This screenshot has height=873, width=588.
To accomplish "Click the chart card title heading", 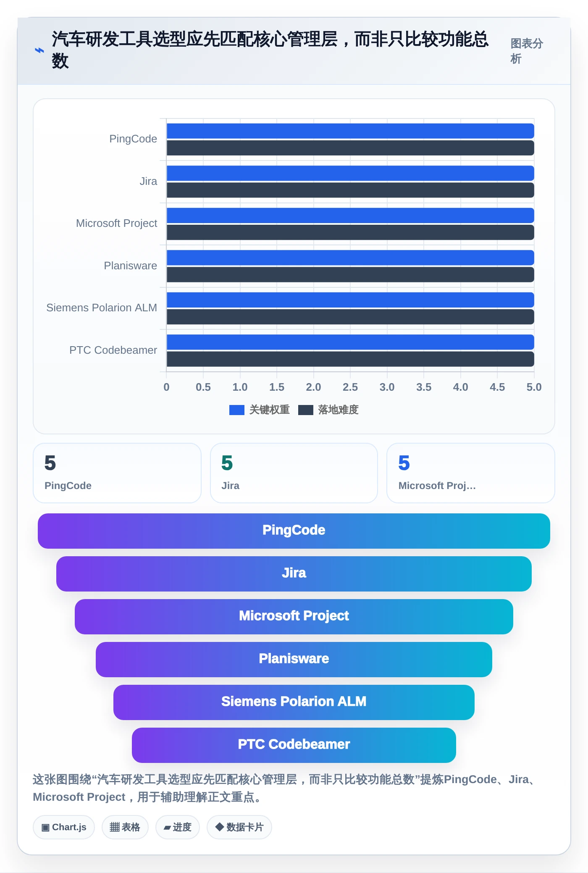I will click(x=270, y=50).
